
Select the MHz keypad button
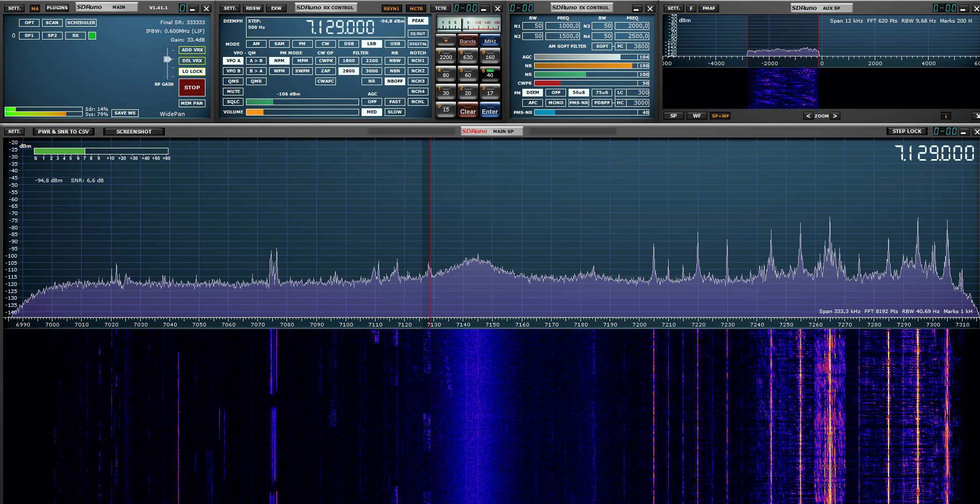[x=490, y=41]
